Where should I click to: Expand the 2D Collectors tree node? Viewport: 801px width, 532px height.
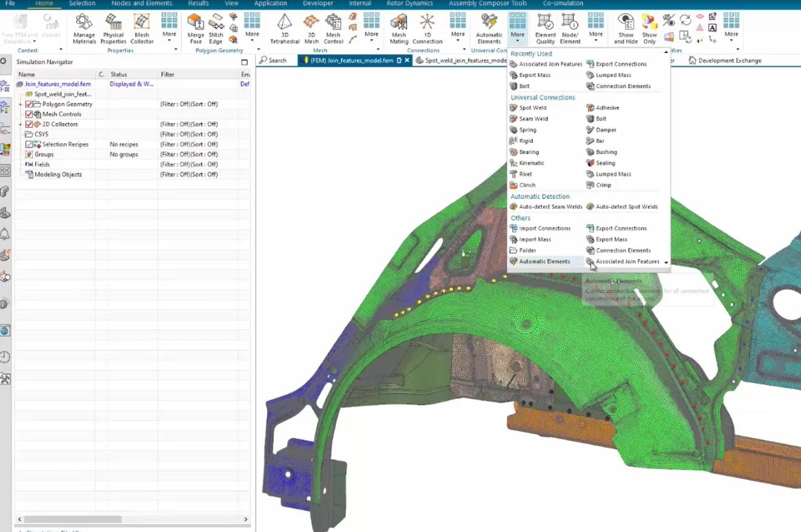[21, 124]
